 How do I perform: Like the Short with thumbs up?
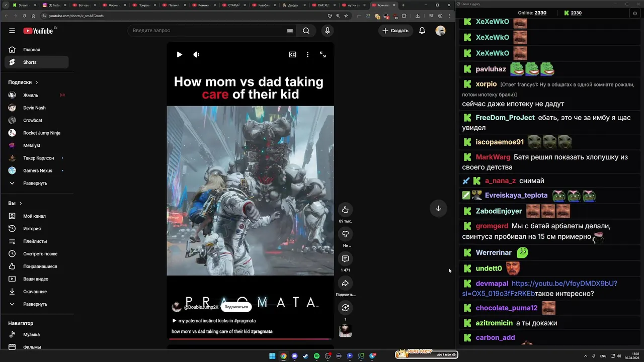click(345, 210)
